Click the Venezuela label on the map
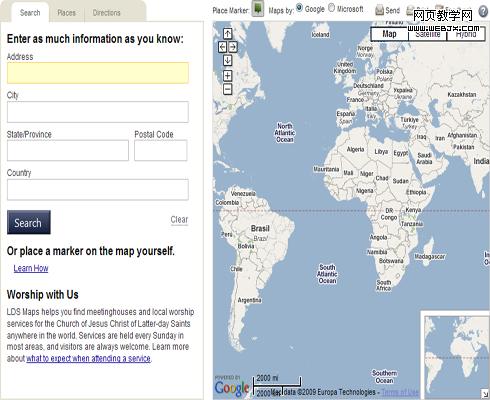 click(x=243, y=194)
